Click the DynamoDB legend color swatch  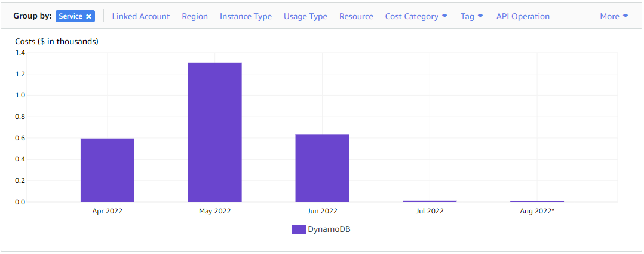[x=299, y=229]
